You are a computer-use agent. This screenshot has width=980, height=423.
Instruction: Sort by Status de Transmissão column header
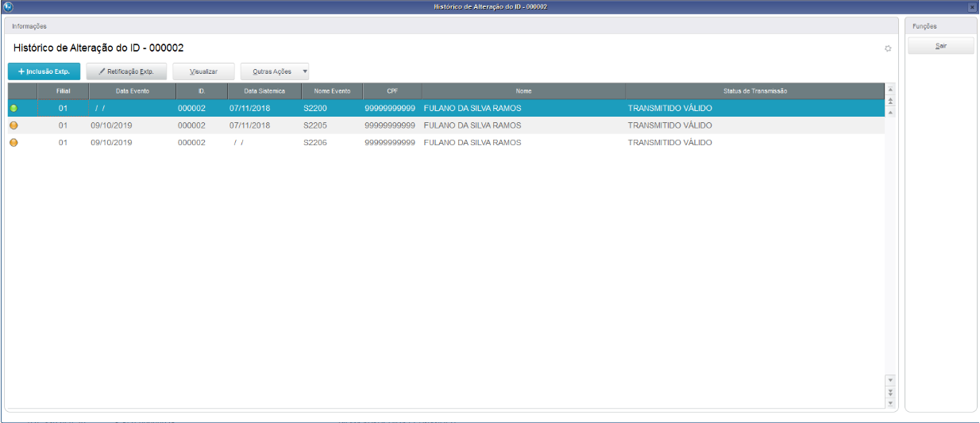(x=755, y=91)
